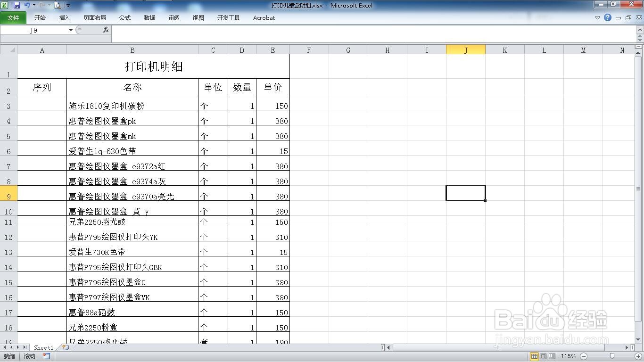Screen dimensions: 644x362
Task: Click the workbook window restore icon
Action: [628, 18]
